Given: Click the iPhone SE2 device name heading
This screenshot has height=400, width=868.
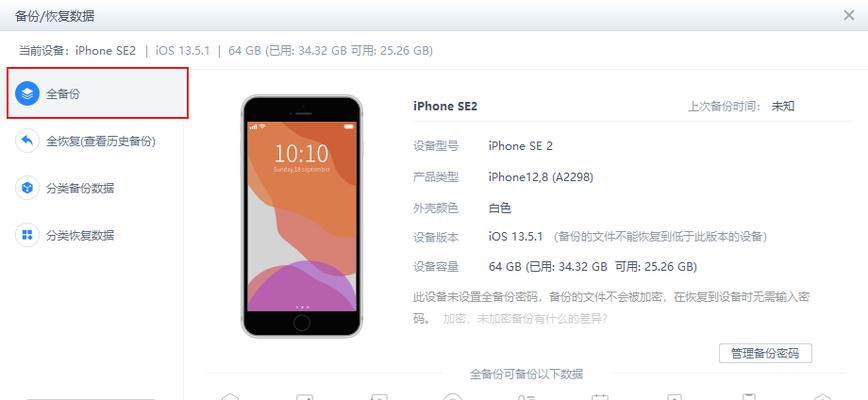Looking at the screenshot, I should pos(445,106).
